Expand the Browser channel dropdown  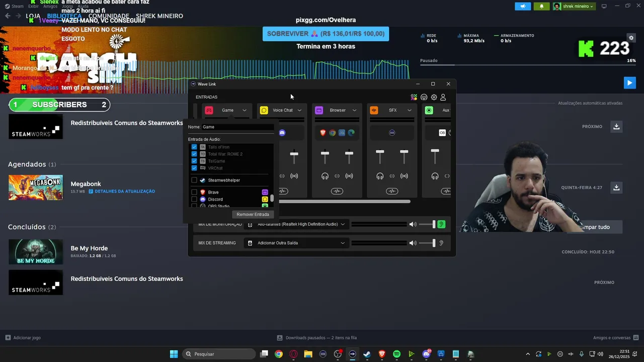click(x=354, y=110)
